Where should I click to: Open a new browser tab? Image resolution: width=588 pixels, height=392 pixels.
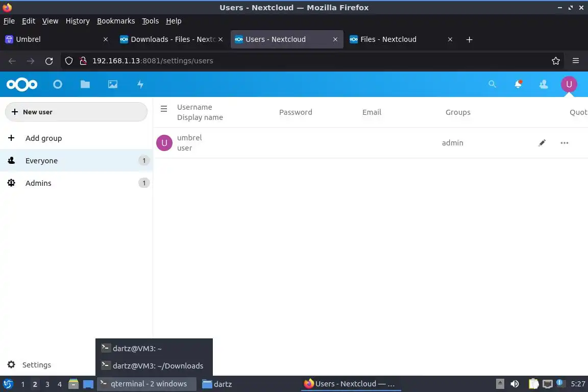[x=469, y=39]
